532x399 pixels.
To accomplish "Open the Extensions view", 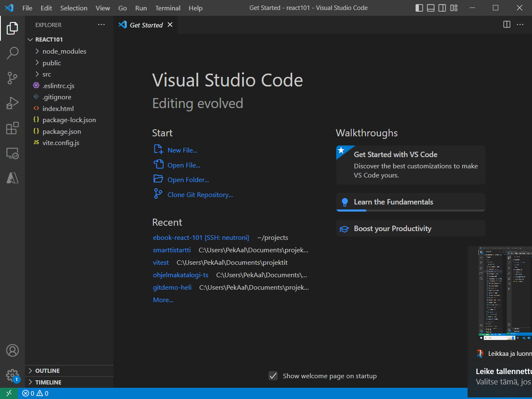I will point(12,128).
